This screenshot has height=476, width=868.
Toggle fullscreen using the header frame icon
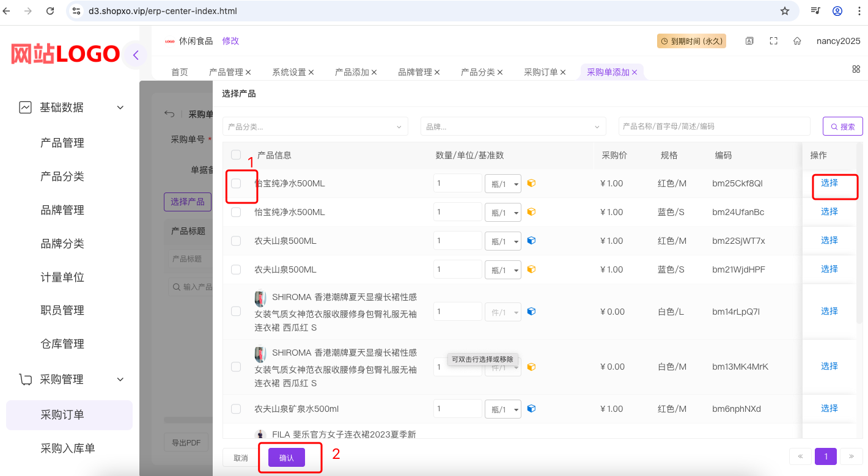click(773, 41)
